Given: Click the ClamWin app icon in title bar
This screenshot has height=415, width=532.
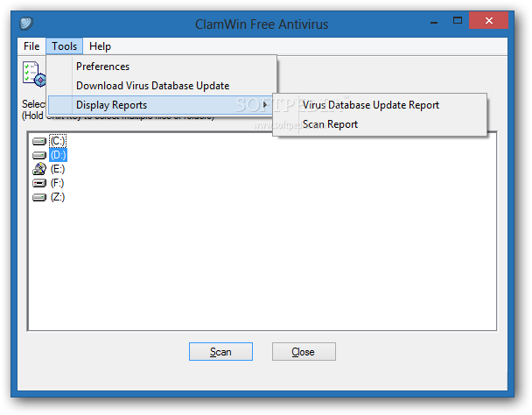Looking at the screenshot, I should 26,23.
